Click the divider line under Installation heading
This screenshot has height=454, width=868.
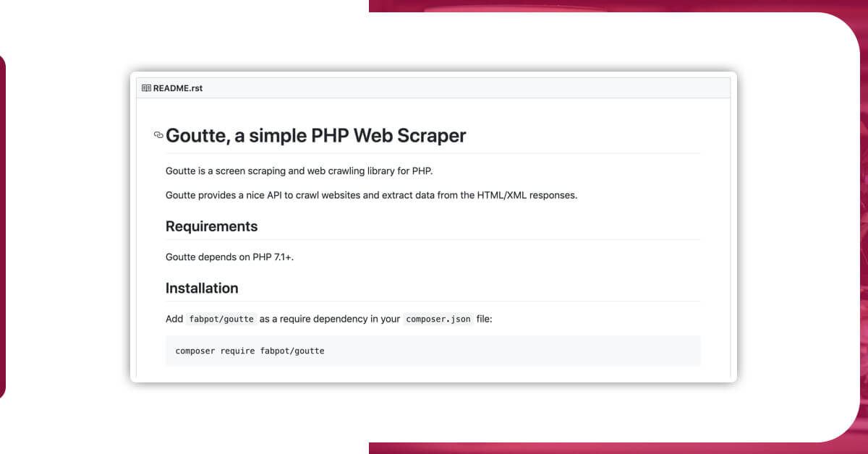click(433, 301)
